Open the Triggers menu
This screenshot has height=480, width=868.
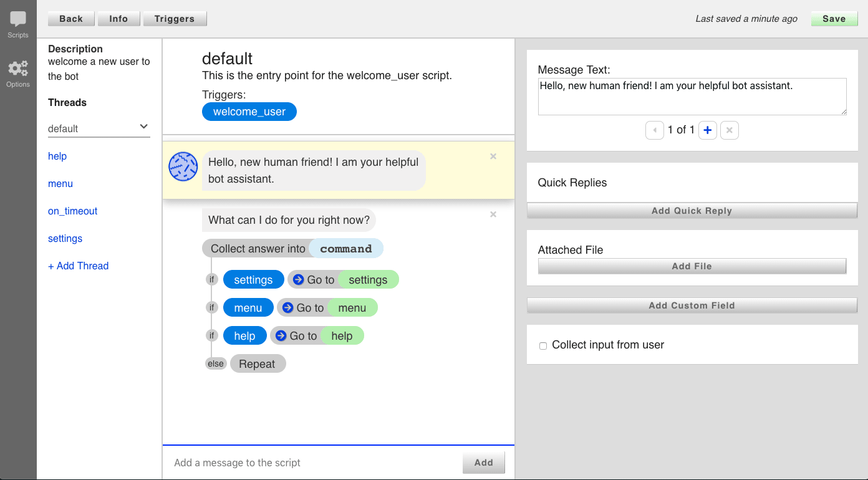click(x=175, y=19)
